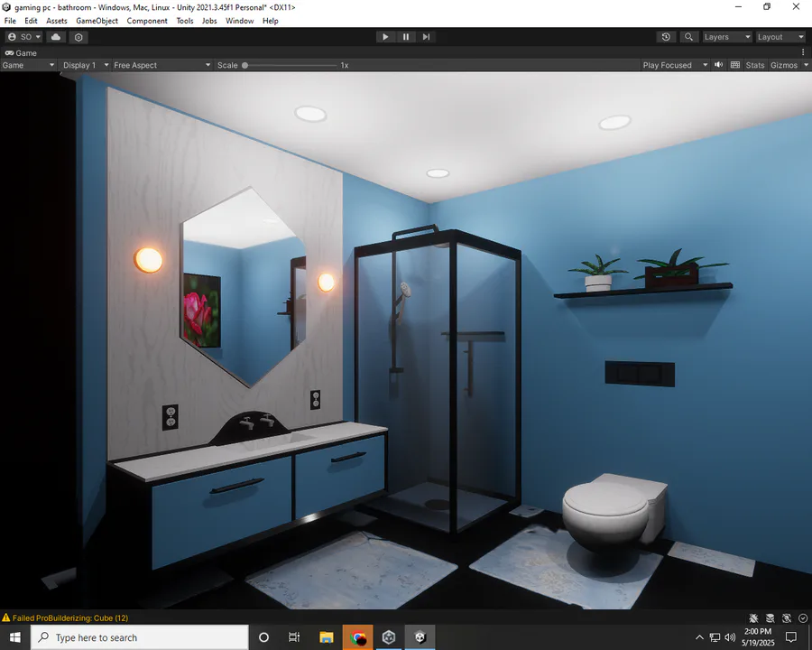Open the File menu
The image size is (812, 650).
pyautogui.click(x=10, y=21)
